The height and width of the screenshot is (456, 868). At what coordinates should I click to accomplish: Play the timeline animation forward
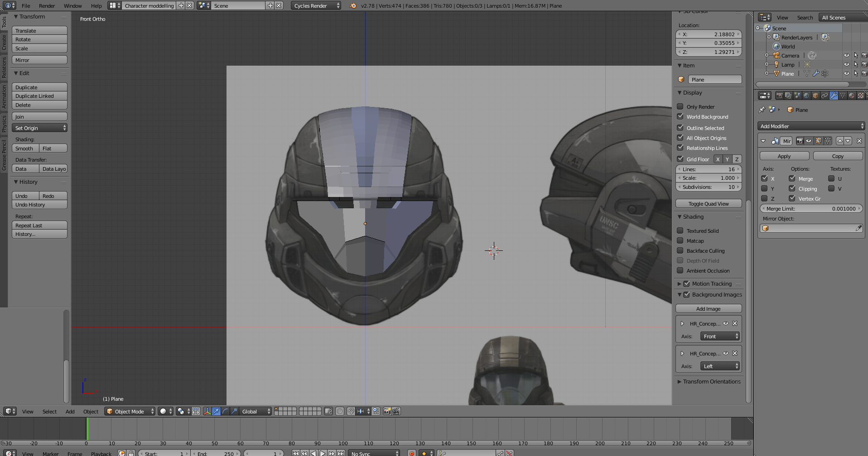[x=323, y=453]
